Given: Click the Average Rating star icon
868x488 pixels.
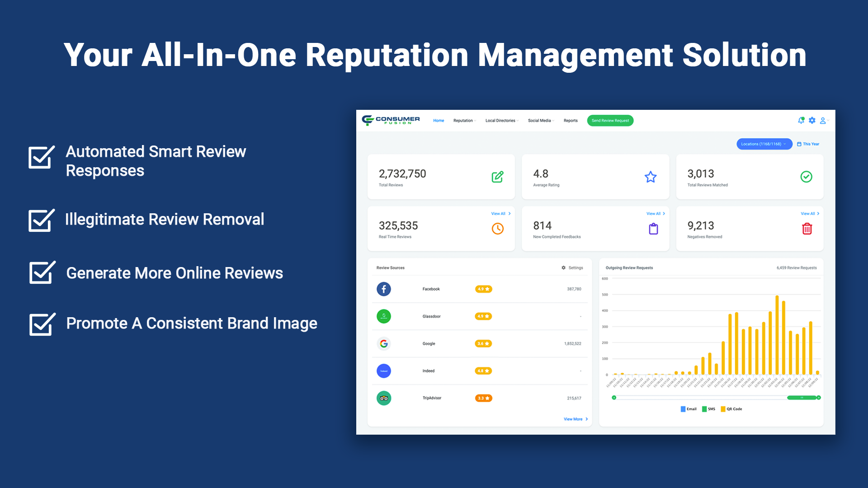Looking at the screenshot, I should pos(651,177).
